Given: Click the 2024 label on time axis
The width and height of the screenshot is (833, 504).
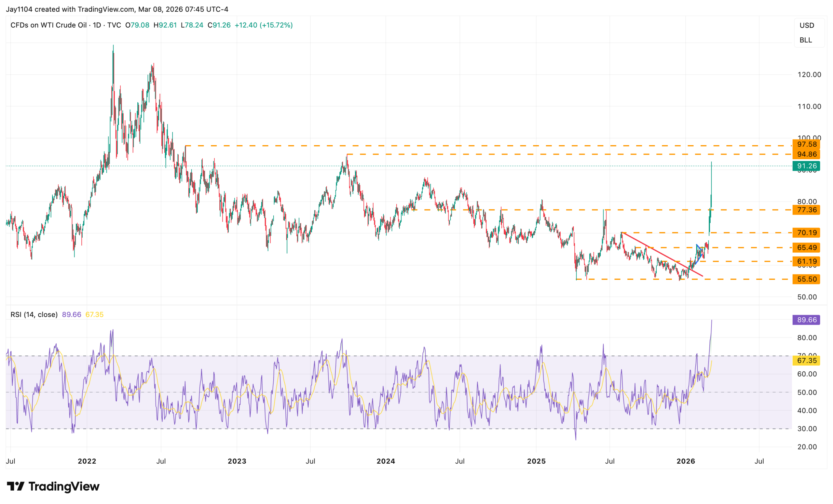Looking at the screenshot, I should [386, 461].
